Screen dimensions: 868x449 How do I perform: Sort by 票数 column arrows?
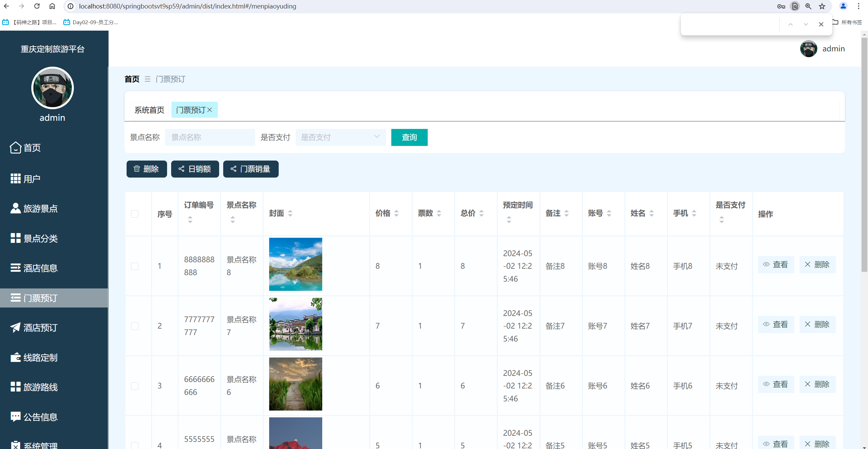439,213
